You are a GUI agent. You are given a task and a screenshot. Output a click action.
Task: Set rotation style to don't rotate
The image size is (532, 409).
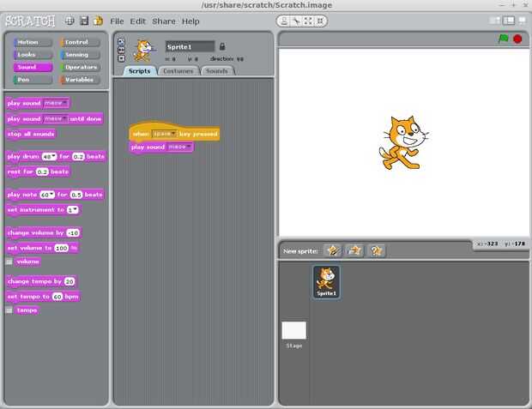click(121, 58)
